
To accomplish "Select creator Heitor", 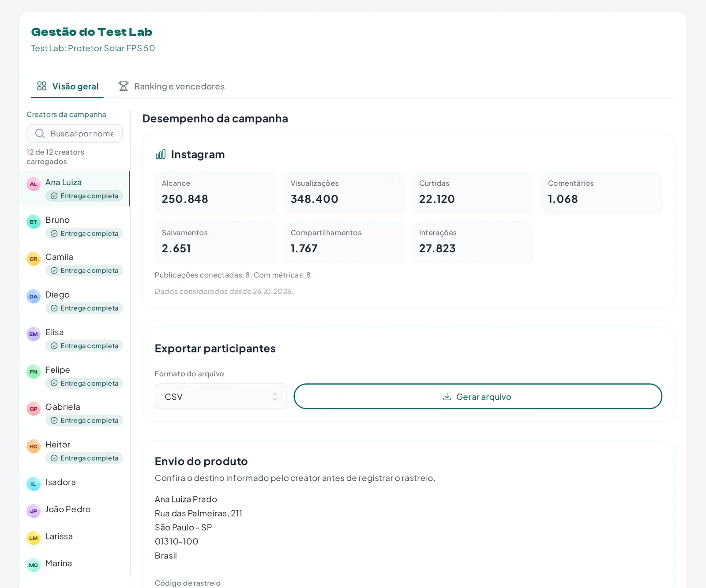I will 74,451.
